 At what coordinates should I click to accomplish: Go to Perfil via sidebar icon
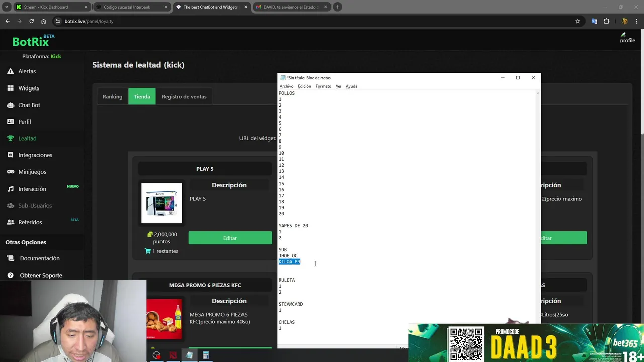[10, 122]
